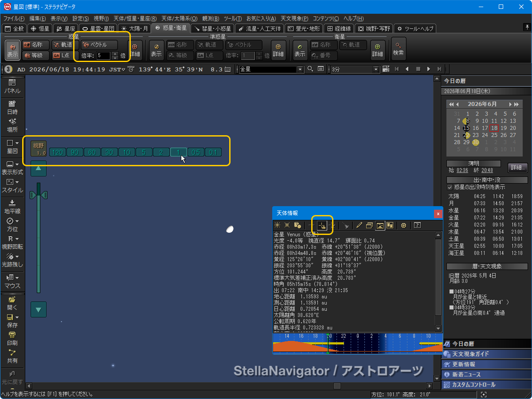Switch to the 太陽・月 tab
Image resolution: width=532 pixels, height=399 pixels.
coord(135,28)
